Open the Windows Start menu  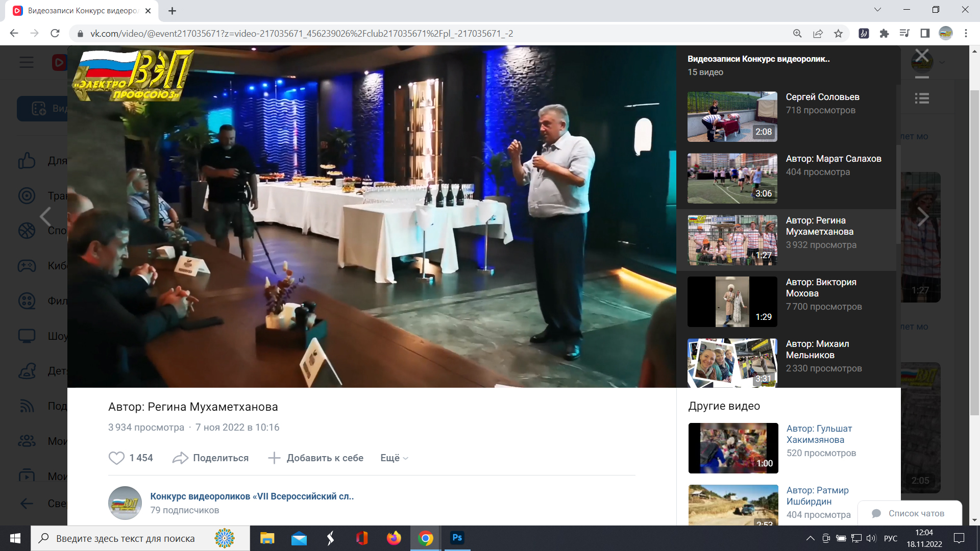click(x=15, y=538)
